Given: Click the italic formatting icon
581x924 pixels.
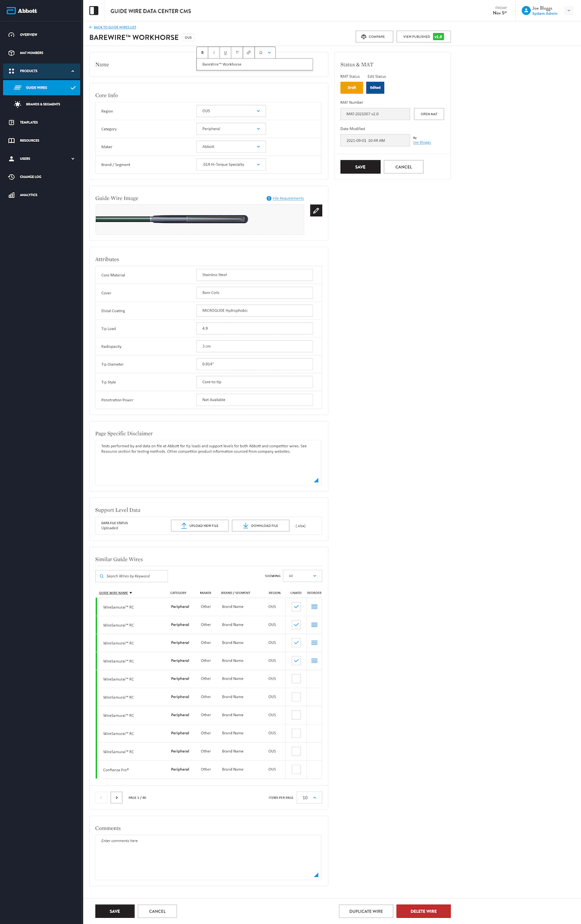Looking at the screenshot, I should click(x=214, y=53).
